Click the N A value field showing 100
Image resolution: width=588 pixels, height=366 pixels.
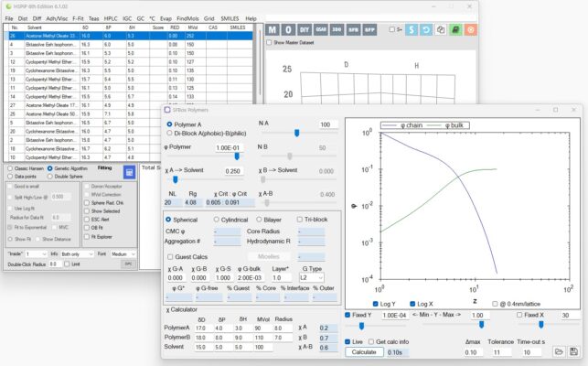click(327, 124)
